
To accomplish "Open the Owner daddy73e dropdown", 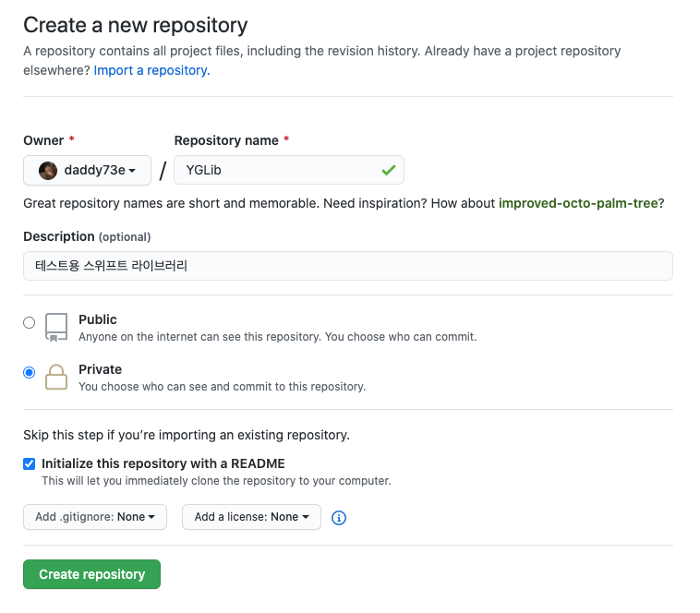I will point(87,170).
